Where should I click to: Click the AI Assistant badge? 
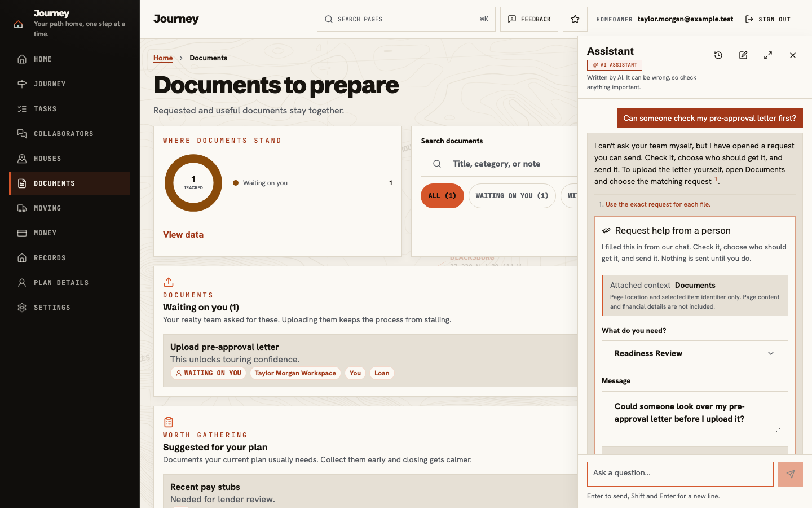615,65
